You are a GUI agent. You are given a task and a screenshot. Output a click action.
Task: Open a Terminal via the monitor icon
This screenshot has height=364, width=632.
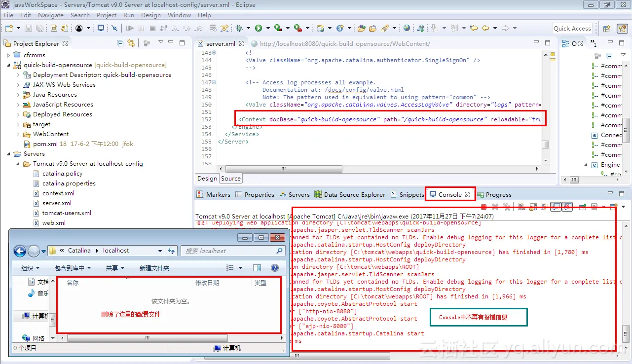tap(101, 28)
